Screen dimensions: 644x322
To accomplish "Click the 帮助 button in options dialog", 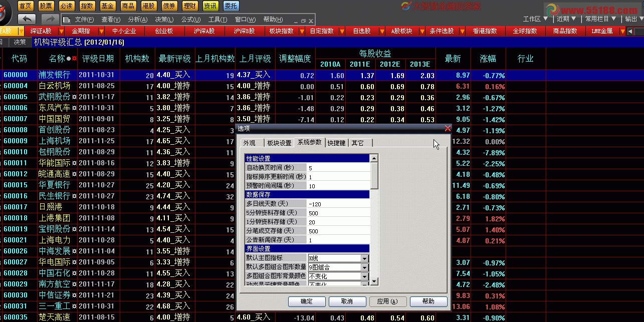I will pos(428,301).
